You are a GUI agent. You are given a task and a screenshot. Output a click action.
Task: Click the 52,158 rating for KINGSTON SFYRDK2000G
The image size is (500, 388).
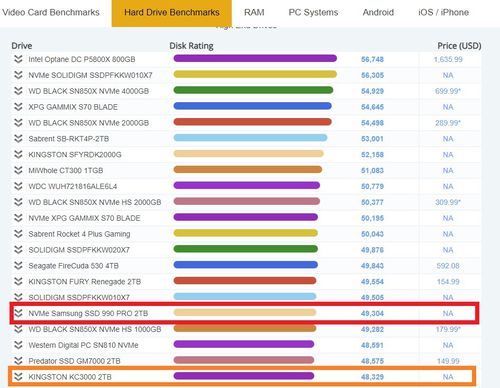click(372, 155)
